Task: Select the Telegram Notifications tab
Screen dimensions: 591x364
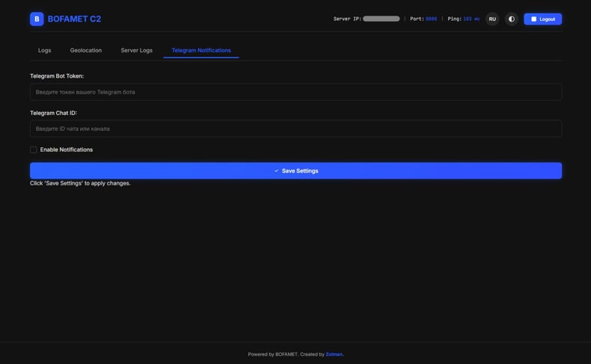Action: coord(201,50)
